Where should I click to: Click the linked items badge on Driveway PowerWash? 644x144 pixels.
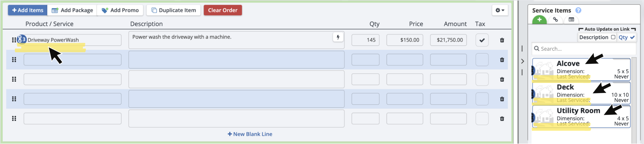click(22, 40)
